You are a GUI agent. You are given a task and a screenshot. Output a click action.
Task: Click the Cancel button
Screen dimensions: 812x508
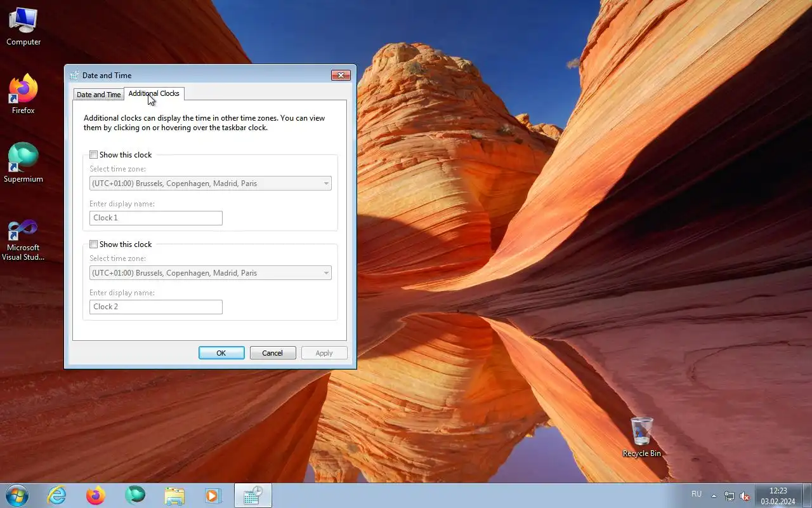pyautogui.click(x=273, y=353)
